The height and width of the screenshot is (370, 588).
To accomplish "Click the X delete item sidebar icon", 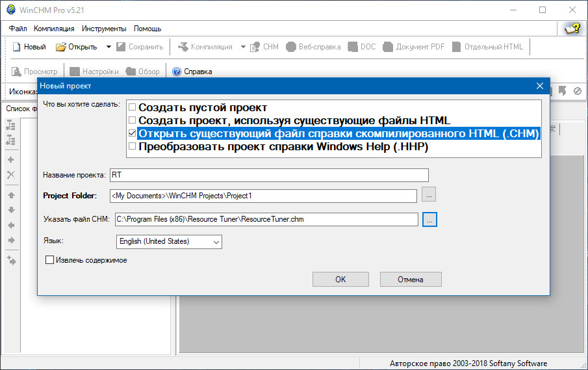I will point(11,174).
